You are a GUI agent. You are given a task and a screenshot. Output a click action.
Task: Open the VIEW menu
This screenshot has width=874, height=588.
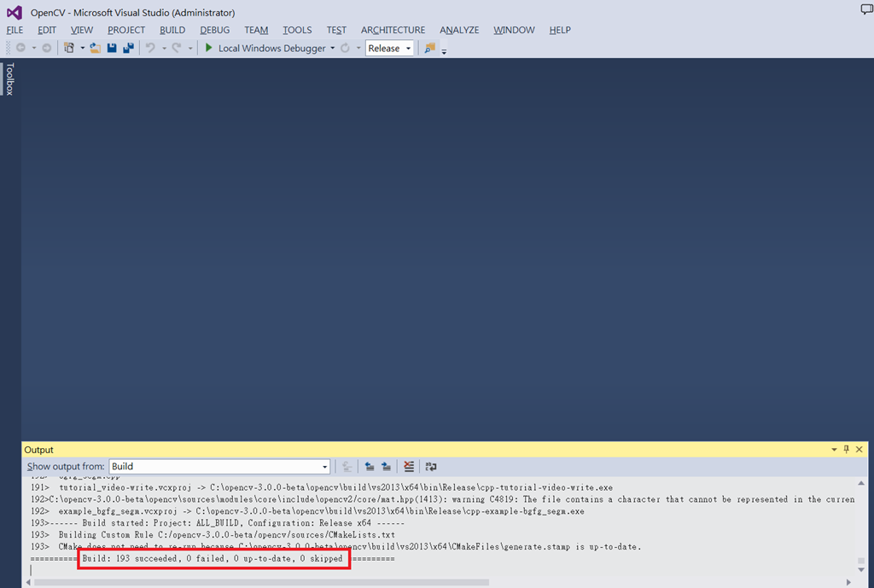point(82,30)
